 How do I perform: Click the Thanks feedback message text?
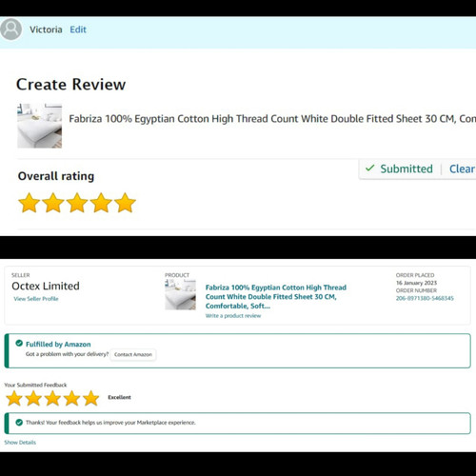110,423
